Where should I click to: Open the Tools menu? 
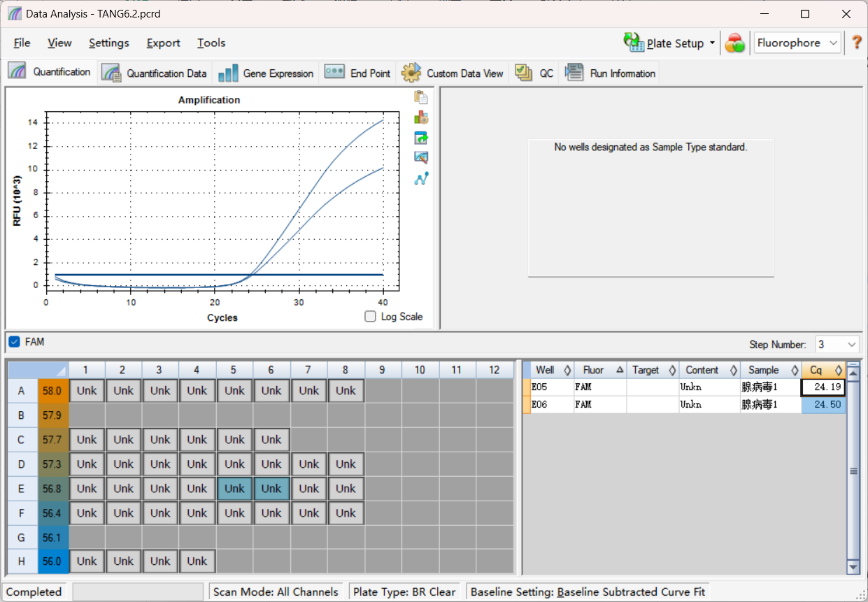(x=211, y=43)
